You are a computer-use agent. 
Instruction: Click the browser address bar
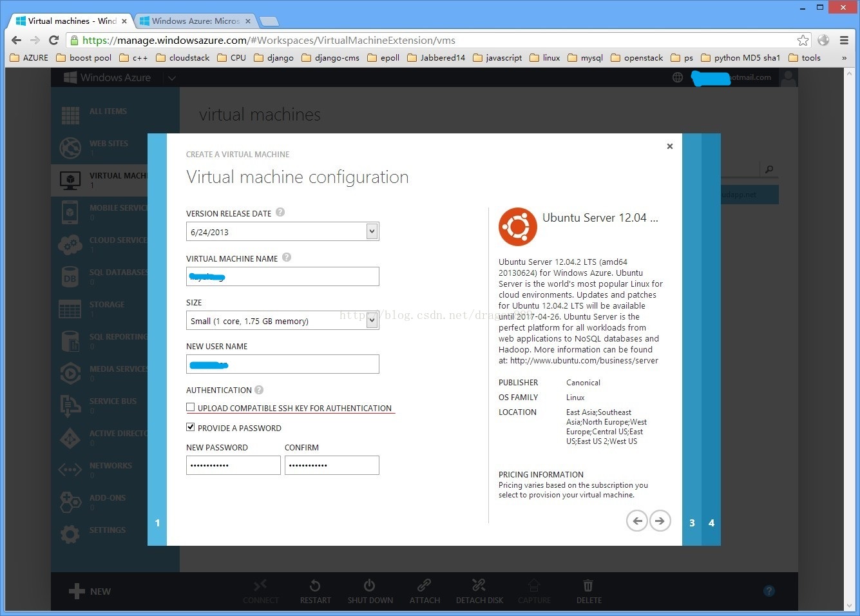click(438, 41)
